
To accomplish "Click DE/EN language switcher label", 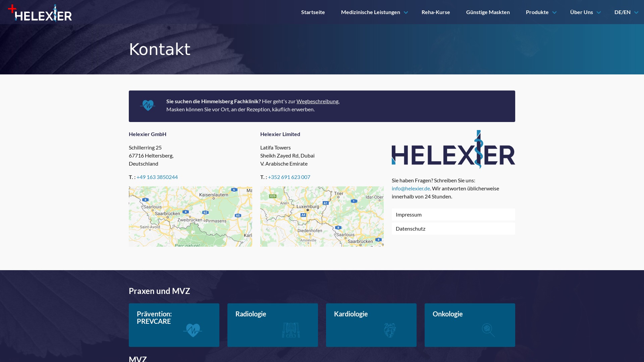I will 623,12.
